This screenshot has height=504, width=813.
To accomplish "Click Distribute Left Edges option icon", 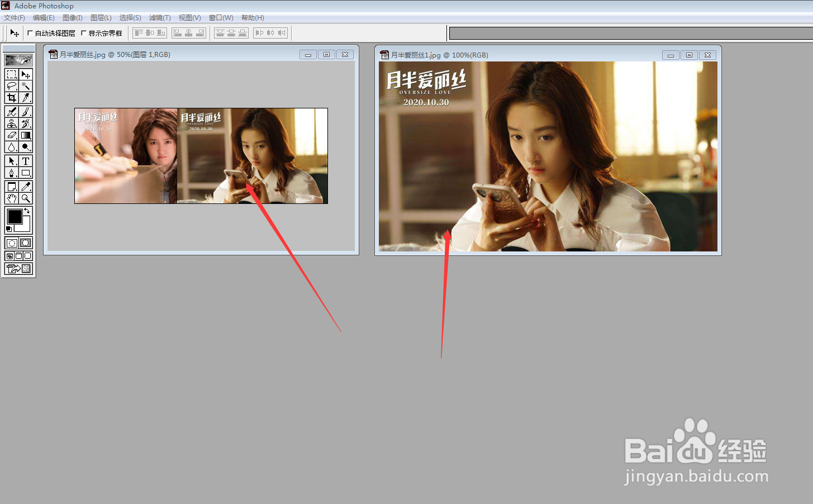I will click(x=259, y=33).
